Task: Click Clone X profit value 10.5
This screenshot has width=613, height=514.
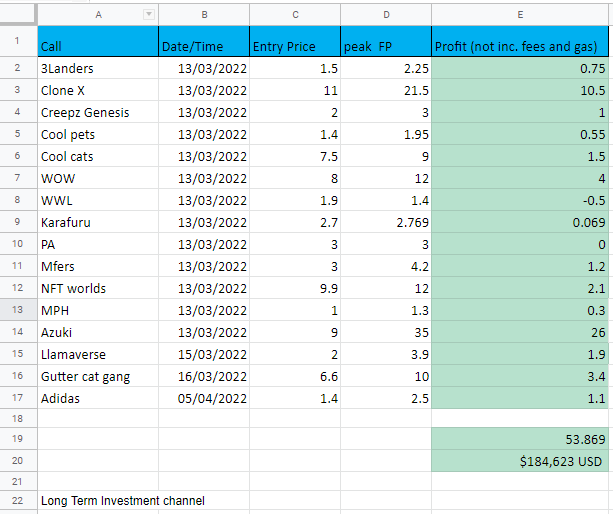Action: tap(520, 90)
